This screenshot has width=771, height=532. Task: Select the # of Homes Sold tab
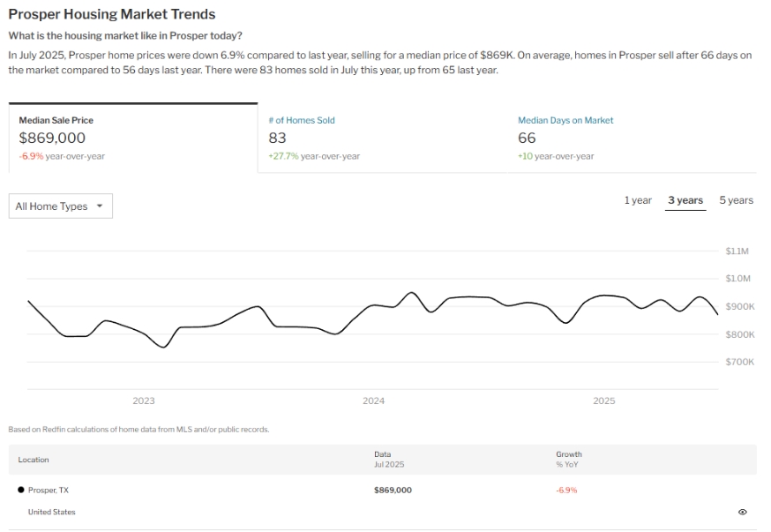coord(301,121)
